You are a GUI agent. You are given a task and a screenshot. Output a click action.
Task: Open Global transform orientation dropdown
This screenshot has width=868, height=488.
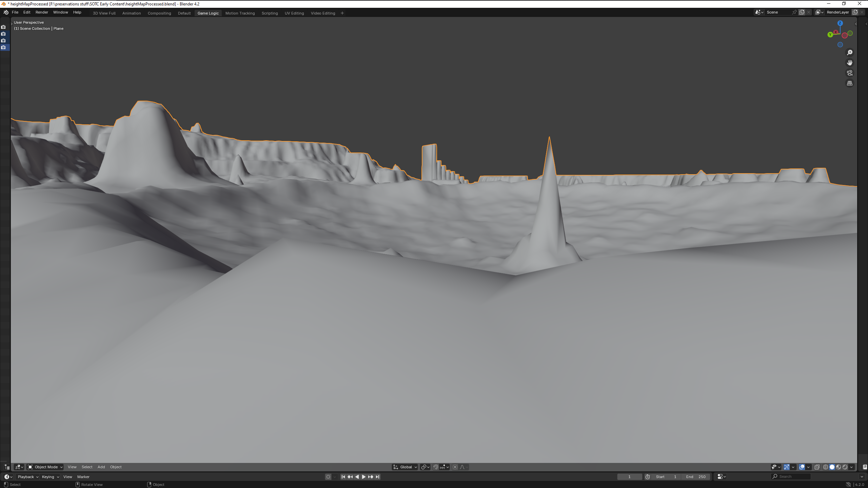(405, 467)
